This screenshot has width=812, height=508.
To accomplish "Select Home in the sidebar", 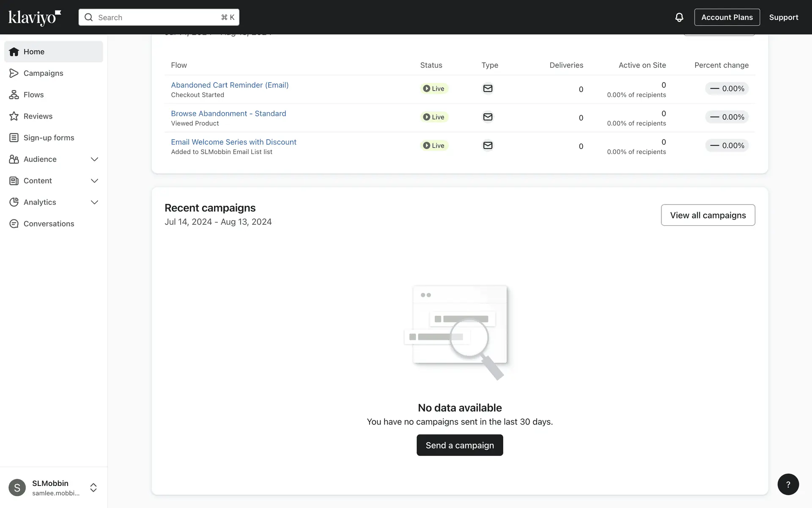I will (34, 52).
